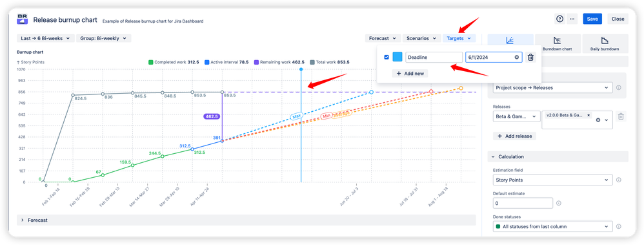
Task: Click the 391 data point
Action: tap(222, 141)
